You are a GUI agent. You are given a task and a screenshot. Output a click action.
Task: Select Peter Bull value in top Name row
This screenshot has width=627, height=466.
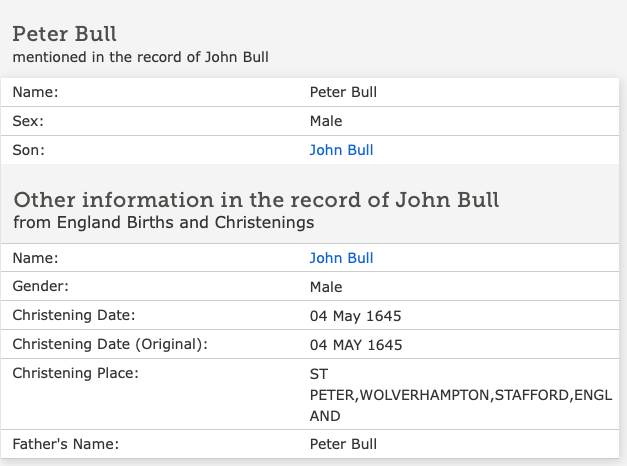click(x=343, y=92)
